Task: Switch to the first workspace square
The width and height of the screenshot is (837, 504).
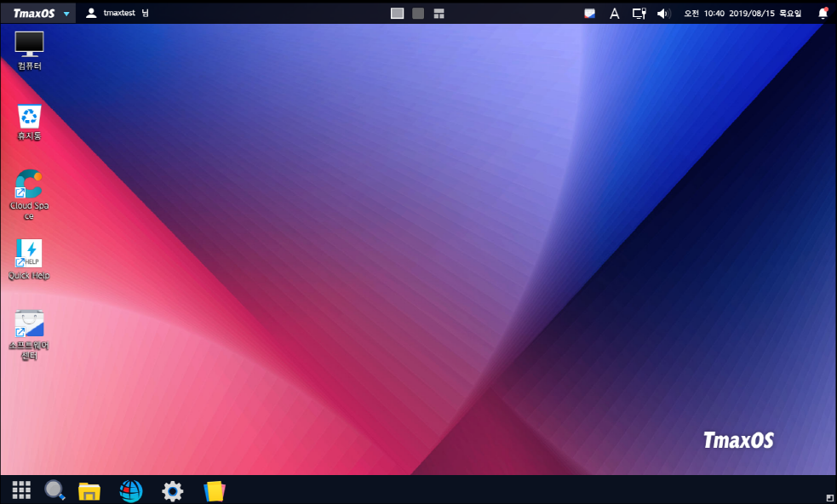Action: [x=397, y=13]
